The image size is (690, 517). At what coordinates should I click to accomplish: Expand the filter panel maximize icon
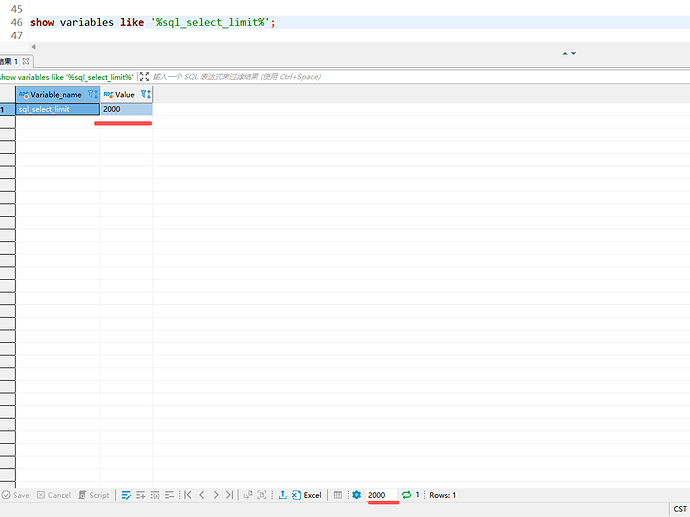(x=144, y=76)
